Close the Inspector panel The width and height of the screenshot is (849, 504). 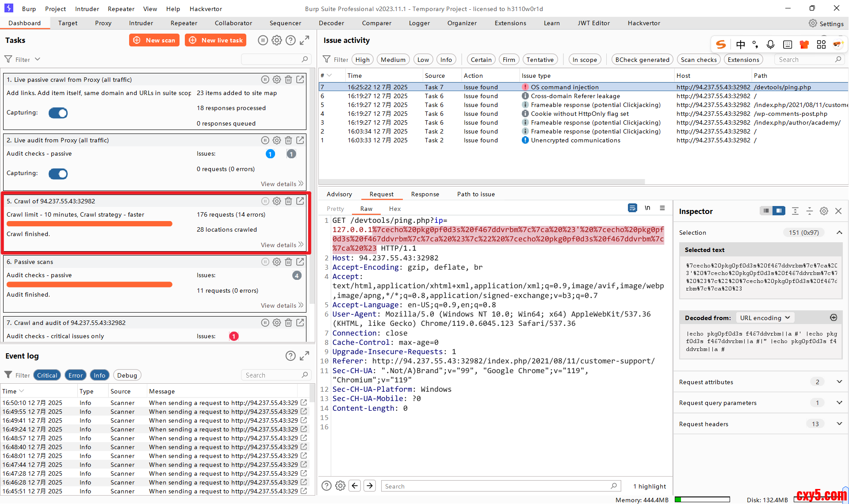838,211
